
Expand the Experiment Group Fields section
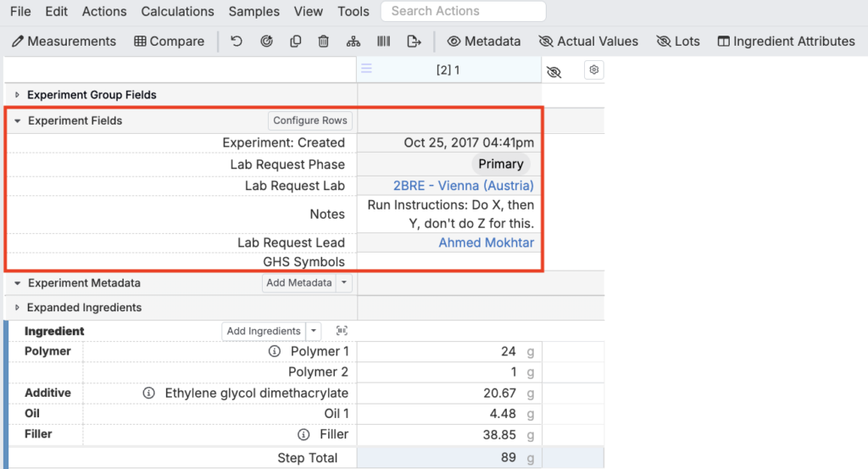tap(17, 95)
